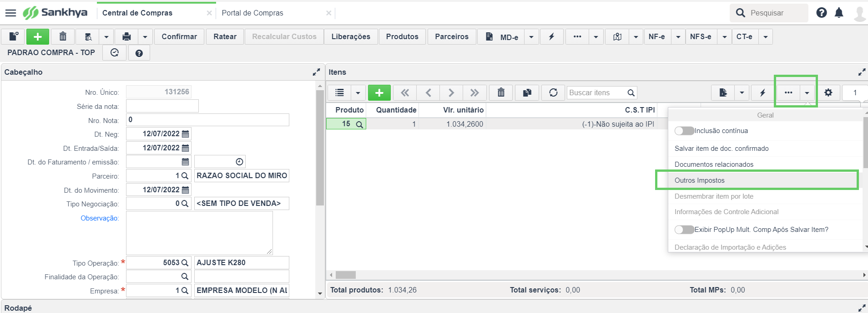Open the CT-e dropdown arrow

pyautogui.click(x=766, y=36)
